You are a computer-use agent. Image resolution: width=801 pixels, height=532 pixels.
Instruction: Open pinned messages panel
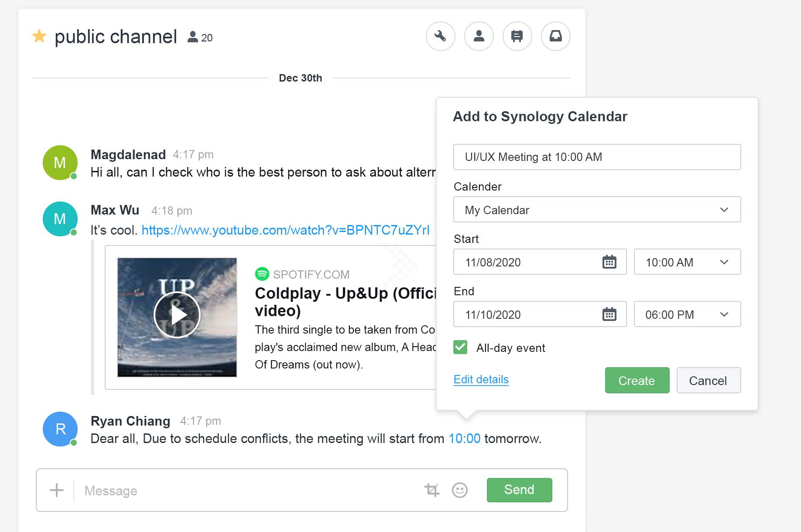click(517, 37)
